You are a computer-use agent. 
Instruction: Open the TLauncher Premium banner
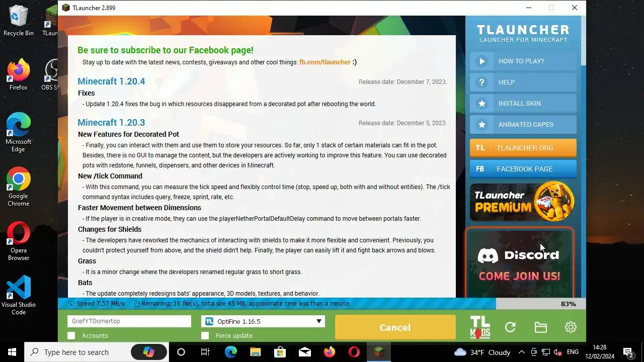tap(523, 202)
